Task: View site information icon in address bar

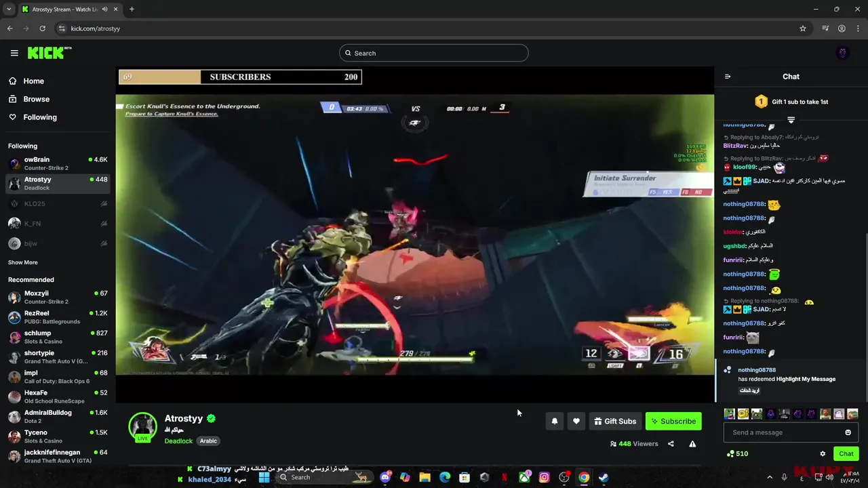Action: tap(62, 28)
